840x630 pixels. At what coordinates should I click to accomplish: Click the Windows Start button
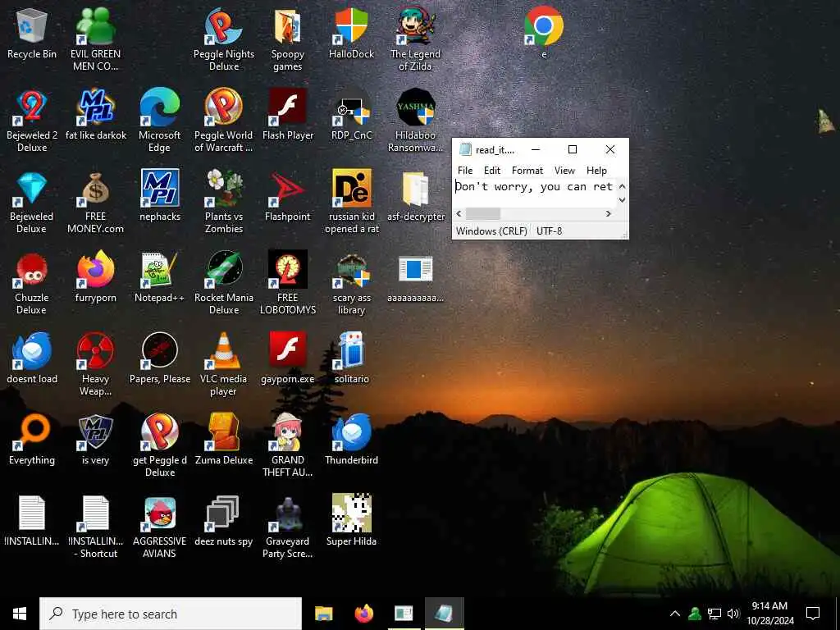point(20,614)
